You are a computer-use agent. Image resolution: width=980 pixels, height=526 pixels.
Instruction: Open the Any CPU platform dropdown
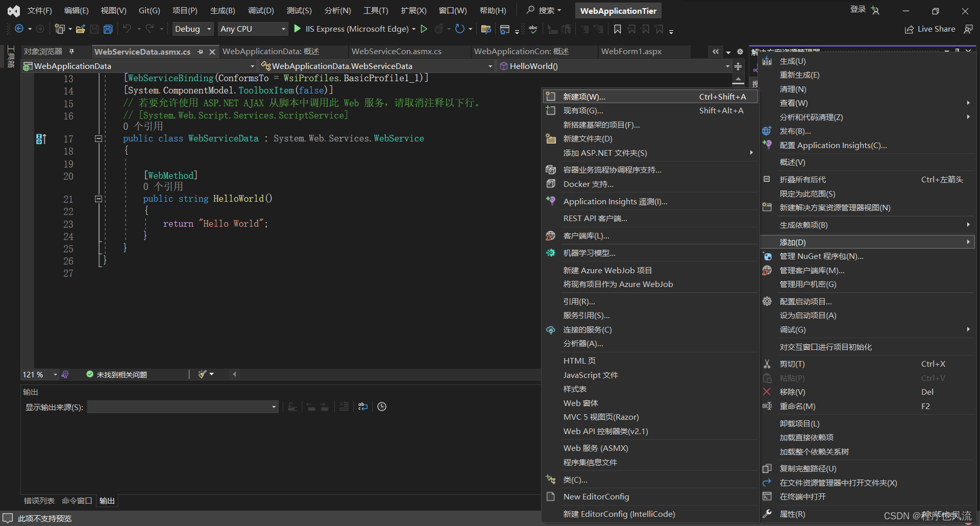(x=253, y=29)
